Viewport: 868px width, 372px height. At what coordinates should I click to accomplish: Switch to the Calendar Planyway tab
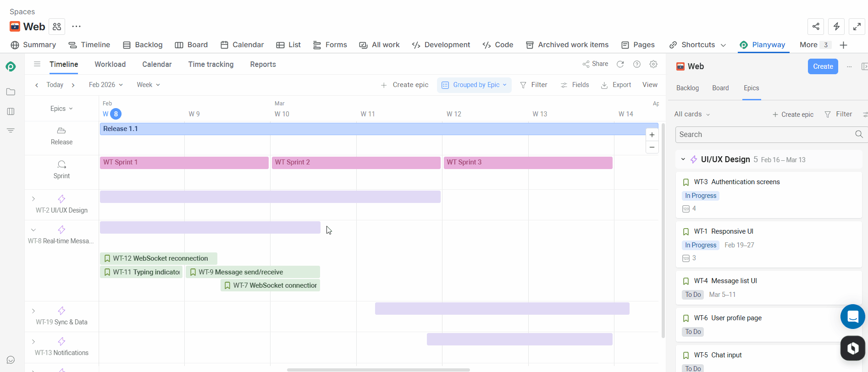pyautogui.click(x=157, y=64)
